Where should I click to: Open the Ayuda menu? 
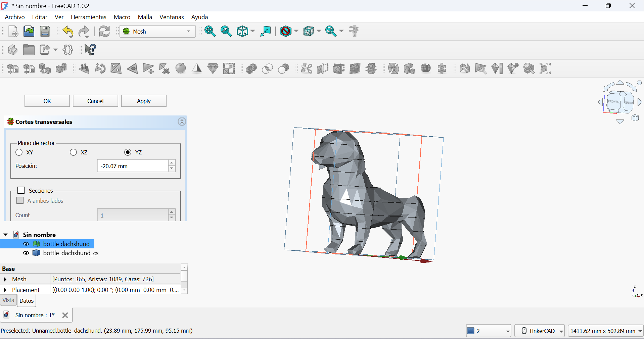tap(199, 17)
